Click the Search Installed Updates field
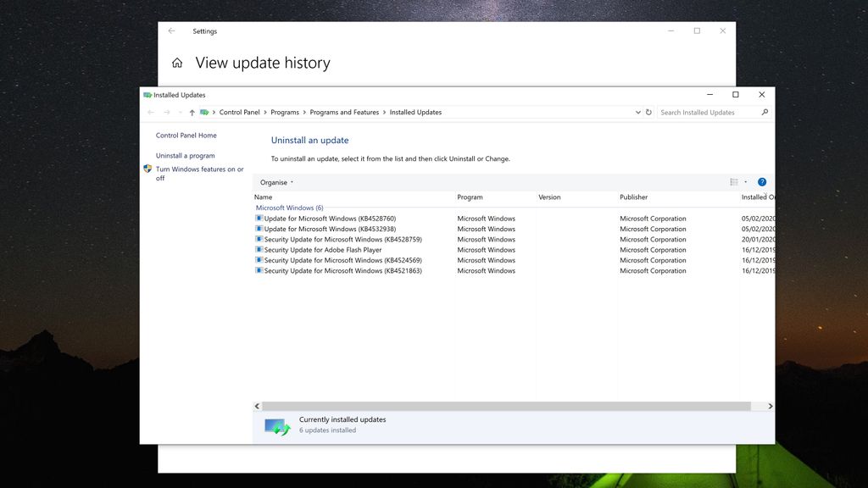The height and width of the screenshot is (488, 868). (709, 112)
